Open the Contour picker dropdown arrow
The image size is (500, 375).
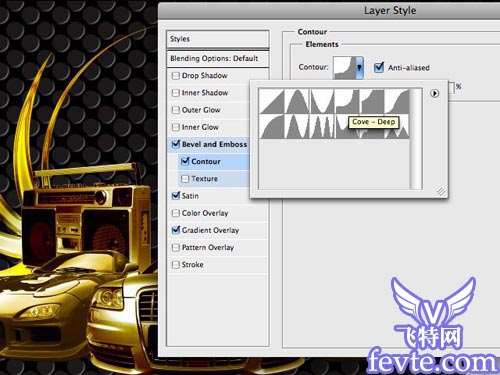click(359, 68)
